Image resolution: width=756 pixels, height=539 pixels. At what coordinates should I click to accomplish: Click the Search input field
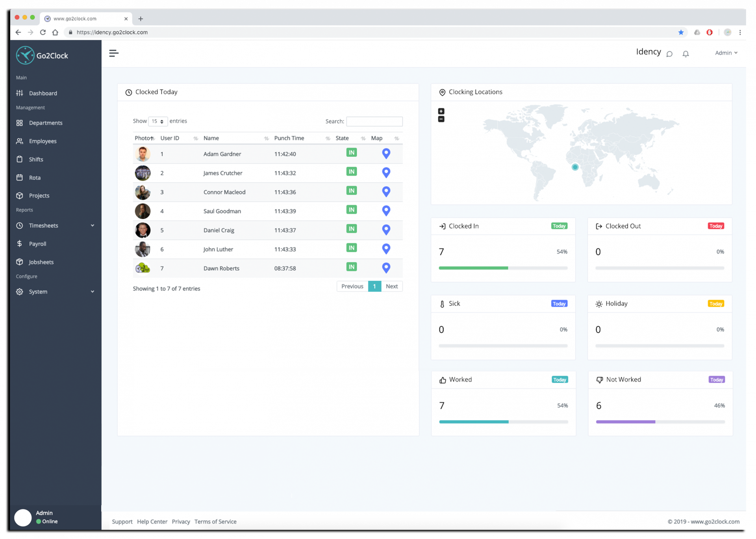point(374,121)
